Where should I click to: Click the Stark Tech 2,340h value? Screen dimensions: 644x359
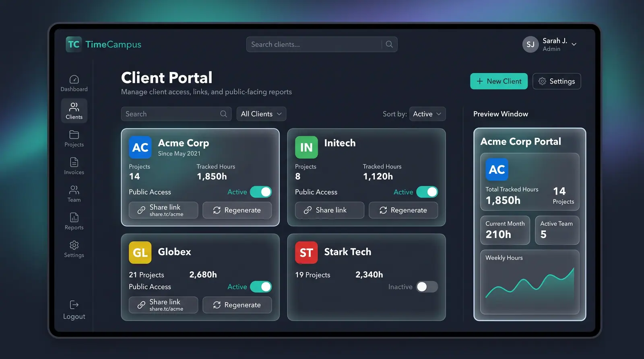point(369,275)
